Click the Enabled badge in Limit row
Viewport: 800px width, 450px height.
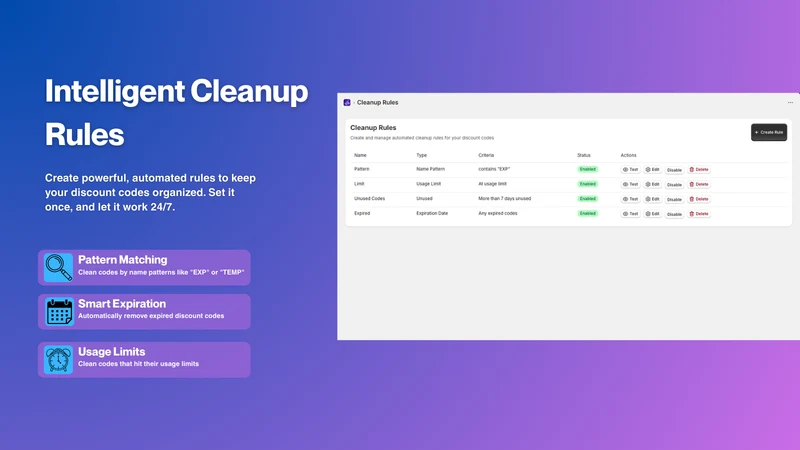pos(588,184)
